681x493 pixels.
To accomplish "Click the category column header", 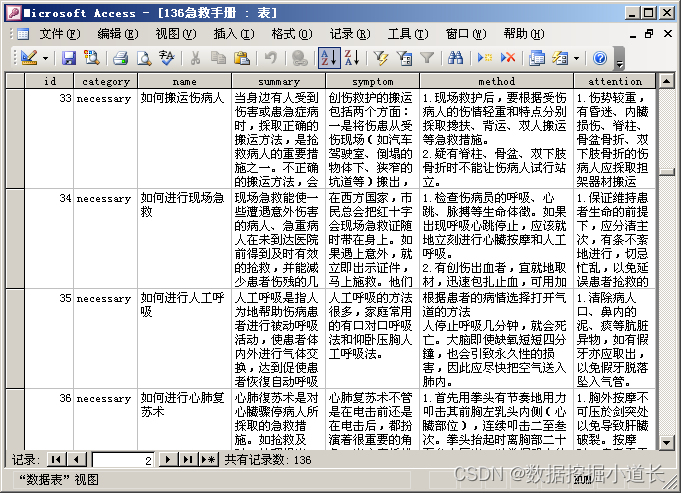I will click(x=106, y=81).
